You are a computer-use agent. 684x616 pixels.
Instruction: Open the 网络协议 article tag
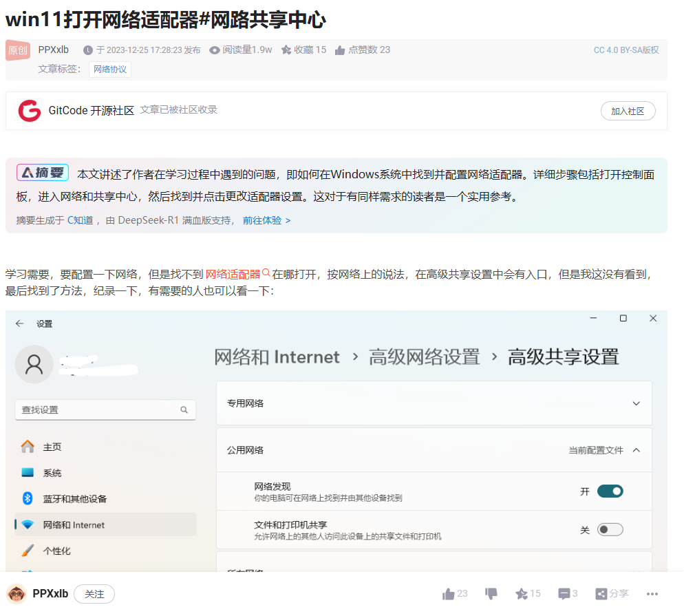110,69
